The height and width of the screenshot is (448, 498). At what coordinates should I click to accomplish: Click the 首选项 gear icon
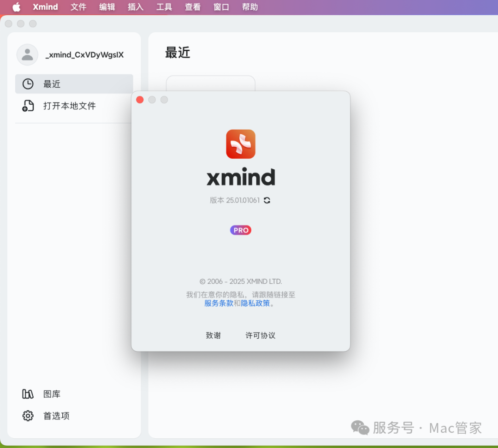point(28,416)
